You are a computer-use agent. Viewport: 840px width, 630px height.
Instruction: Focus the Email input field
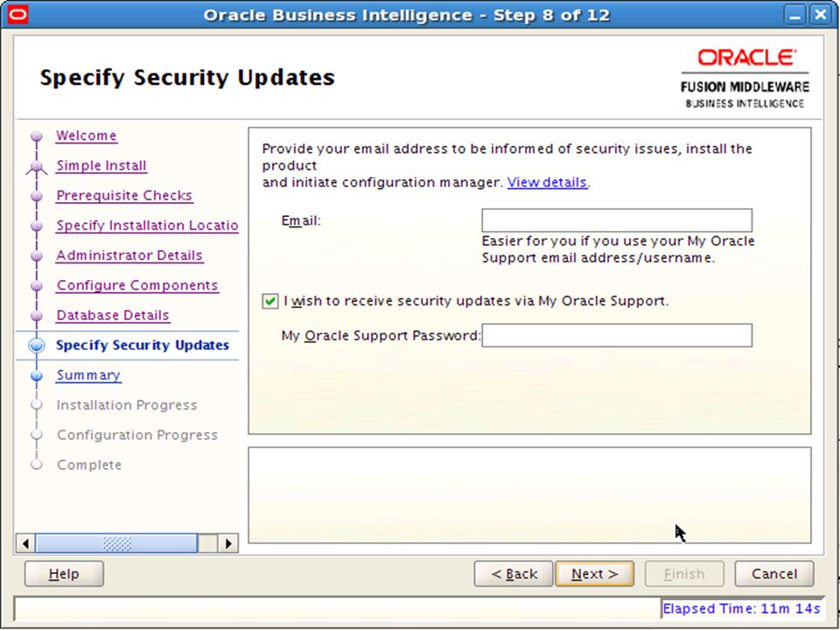click(x=617, y=220)
